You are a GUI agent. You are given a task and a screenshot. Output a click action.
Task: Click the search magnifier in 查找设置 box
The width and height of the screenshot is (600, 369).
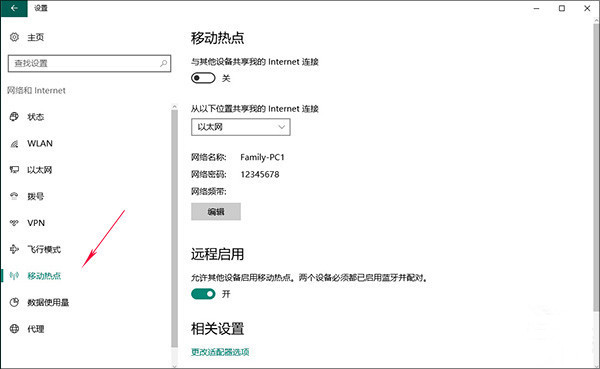163,63
